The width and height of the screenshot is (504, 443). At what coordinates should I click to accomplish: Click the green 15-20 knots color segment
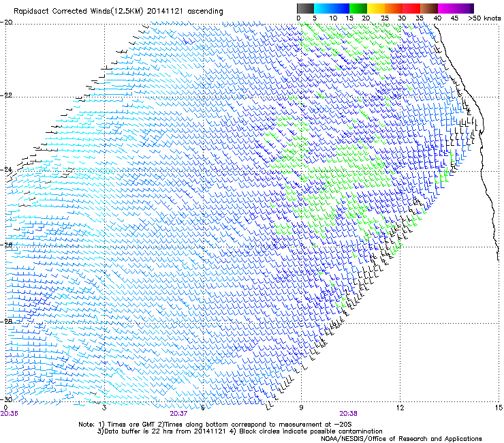tap(358, 8)
